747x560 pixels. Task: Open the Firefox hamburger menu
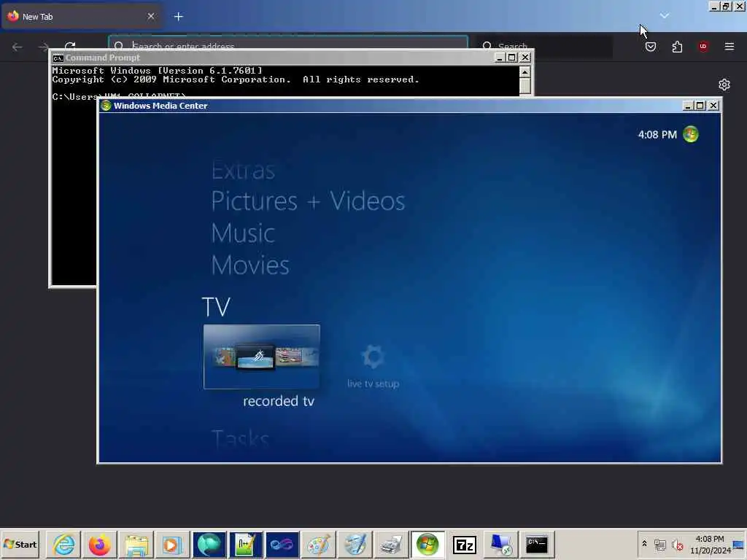[x=729, y=47]
